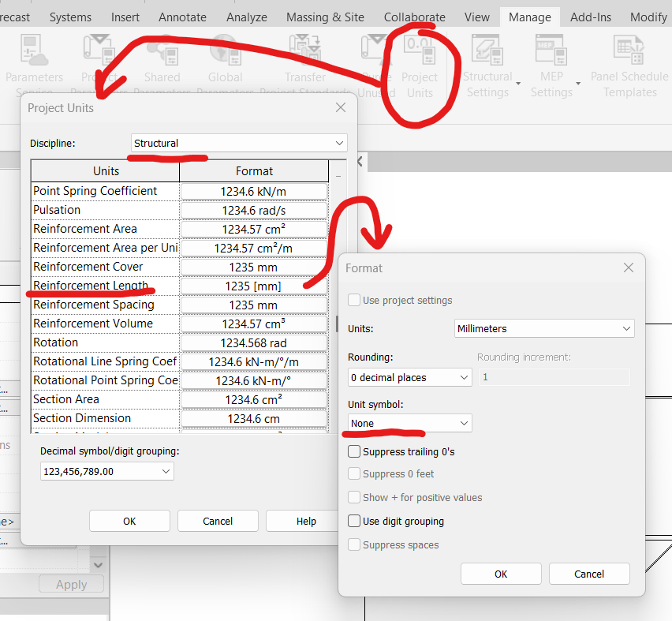This screenshot has height=621, width=672.
Task: Open Help from Project Units dialog
Action: coord(306,521)
